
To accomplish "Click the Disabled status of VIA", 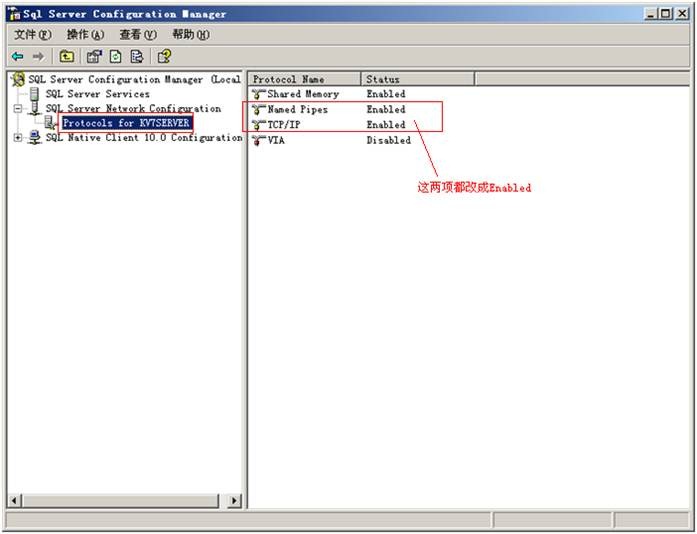I will point(389,141).
